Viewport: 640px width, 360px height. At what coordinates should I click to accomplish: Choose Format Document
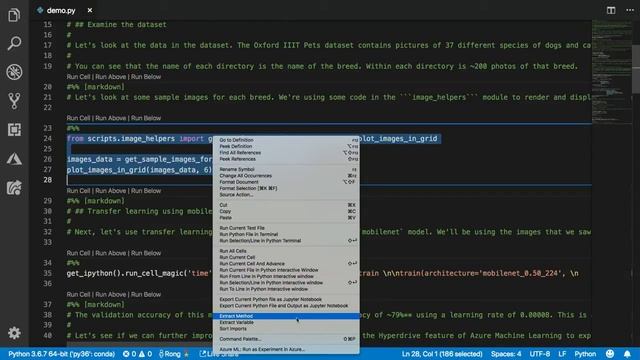tap(286, 182)
